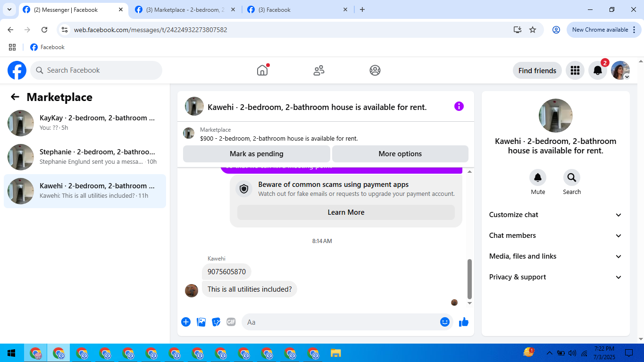Click the taskbar clock showing 7:22 PM
644x362 pixels.
604,353
